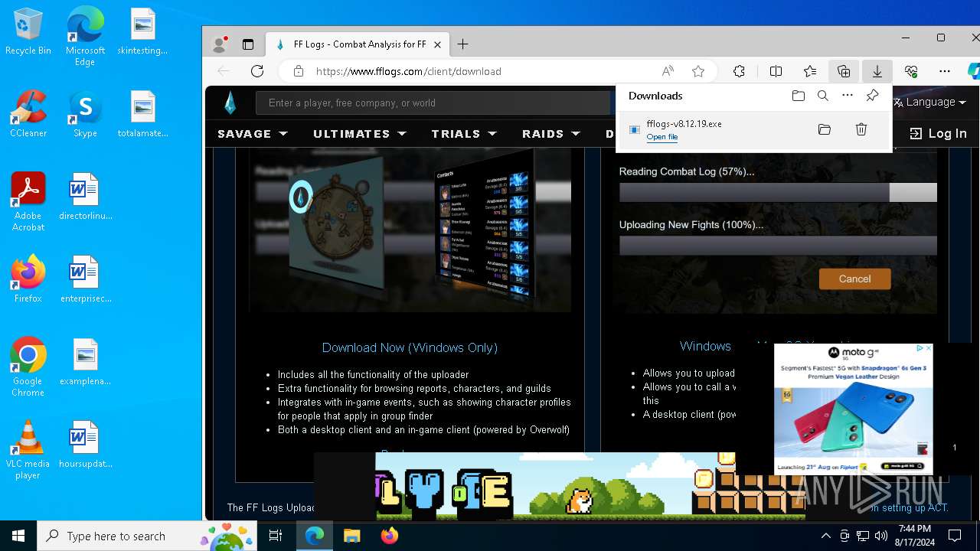Image resolution: width=980 pixels, height=551 pixels.
Task: Open Edge Settings and more menu
Action: click(x=945, y=71)
